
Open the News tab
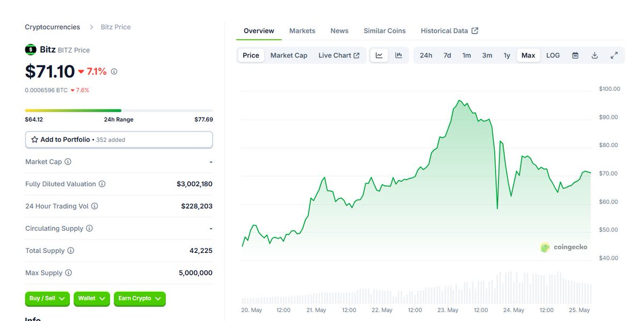339,31
